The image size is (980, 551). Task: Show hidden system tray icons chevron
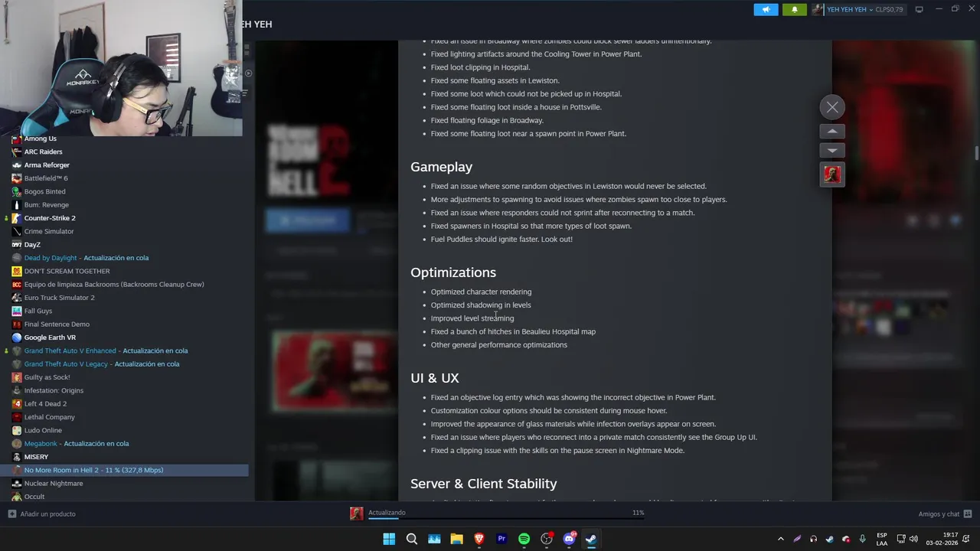point(781,539)
